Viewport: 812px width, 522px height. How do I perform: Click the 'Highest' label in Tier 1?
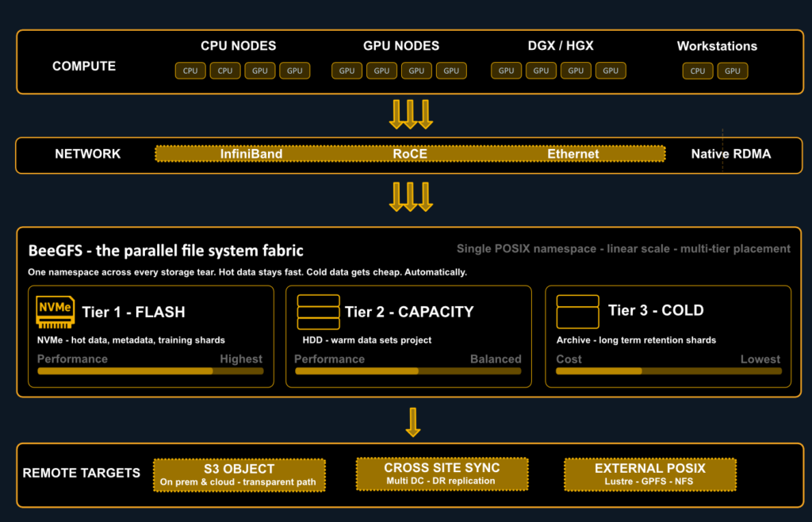click(241, 359)
